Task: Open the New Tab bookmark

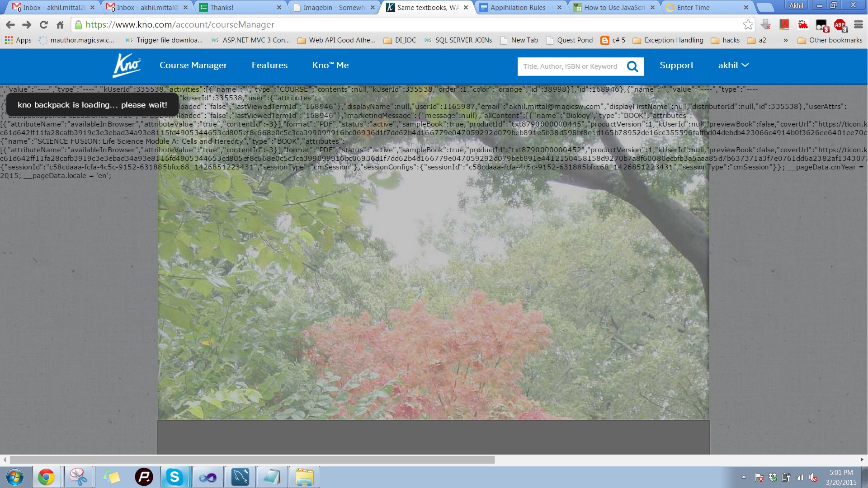Action: pos(519,40)
